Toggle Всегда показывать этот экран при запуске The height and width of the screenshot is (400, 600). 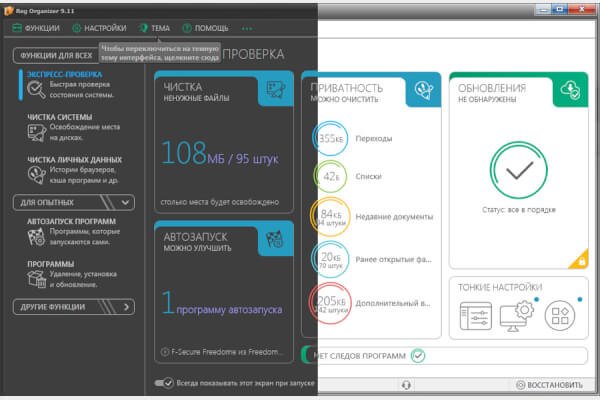[x=164, y=383]
